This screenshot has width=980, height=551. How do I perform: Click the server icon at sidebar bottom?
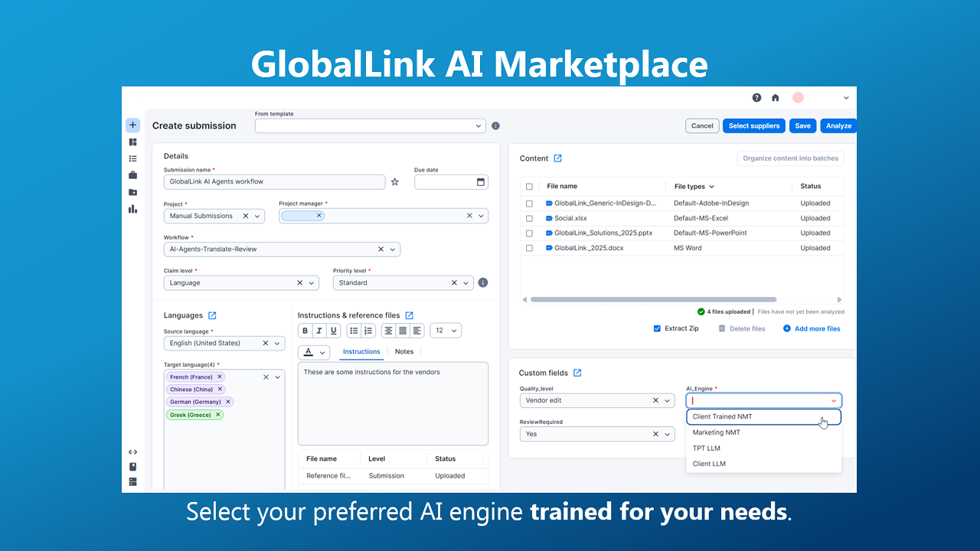tap(132, 481)
